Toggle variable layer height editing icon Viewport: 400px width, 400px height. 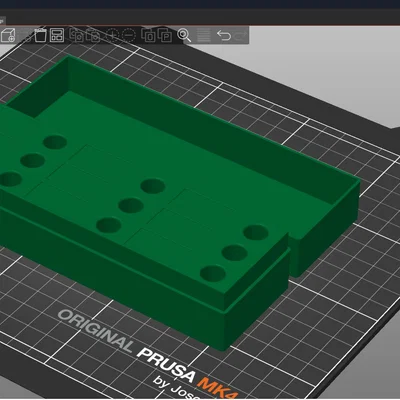point(204,35)
